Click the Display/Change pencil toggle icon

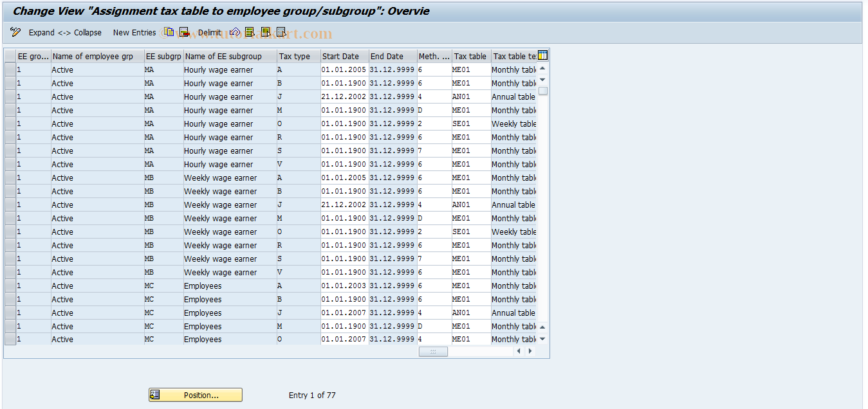[15, 32]
